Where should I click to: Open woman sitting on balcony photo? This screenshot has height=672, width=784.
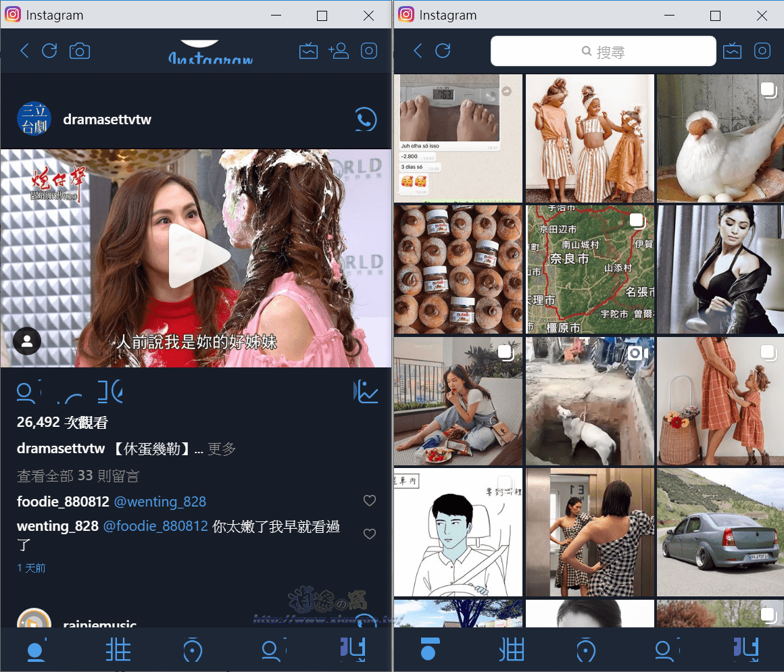[x=458, y=401]
